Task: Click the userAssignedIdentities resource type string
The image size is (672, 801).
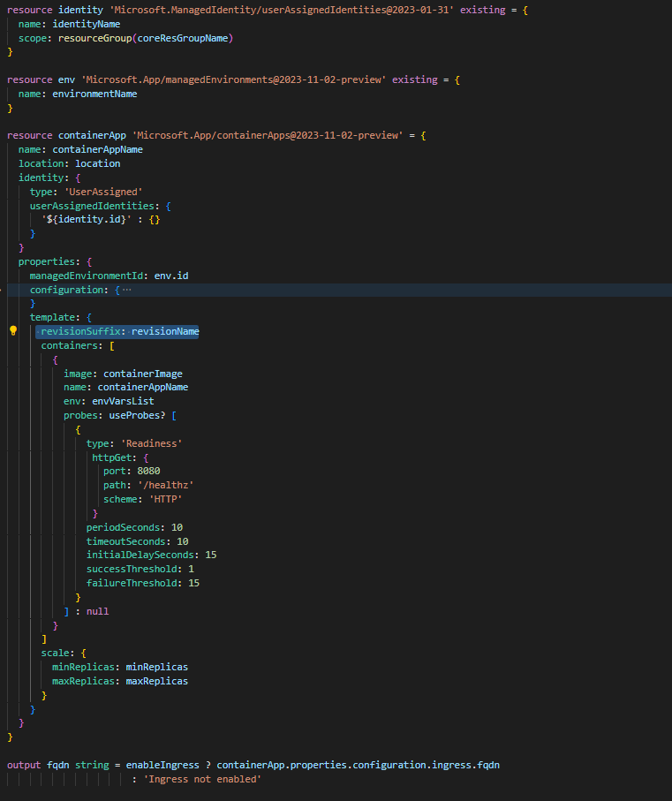Action: (282, 10)
